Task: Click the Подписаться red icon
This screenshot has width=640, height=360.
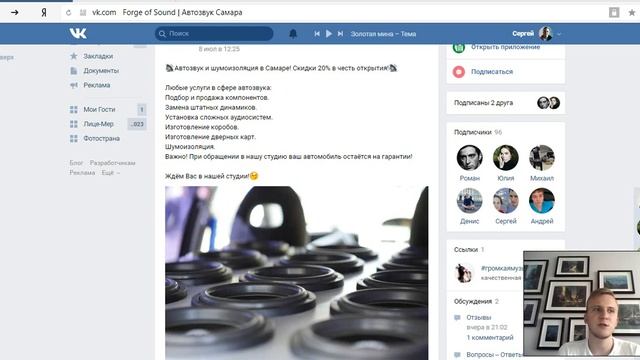Action: pyautogui.click(x=459, y=72)
